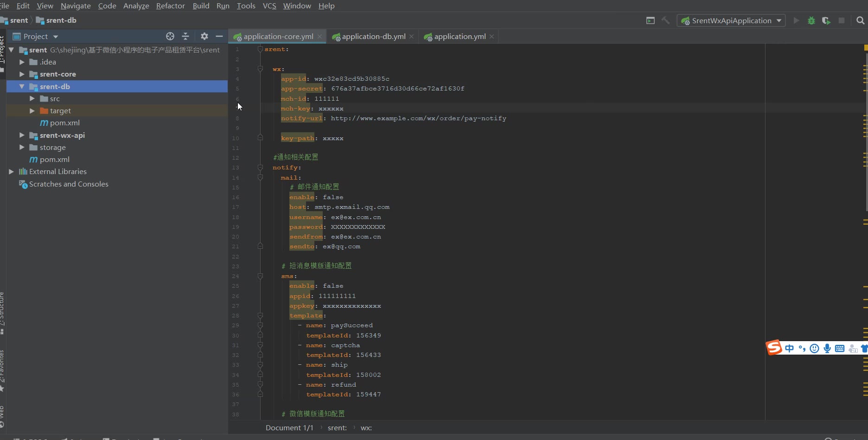This screenshot has width=868, height=440.
Task: Click srent-db breadcrumb in navigation bar
Action: [61, 20]
